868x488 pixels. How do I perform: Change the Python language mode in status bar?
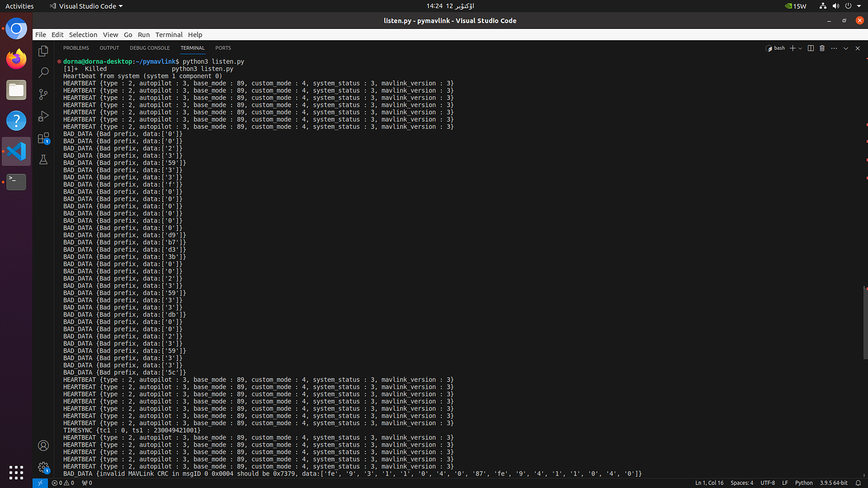tap(803, 483)
